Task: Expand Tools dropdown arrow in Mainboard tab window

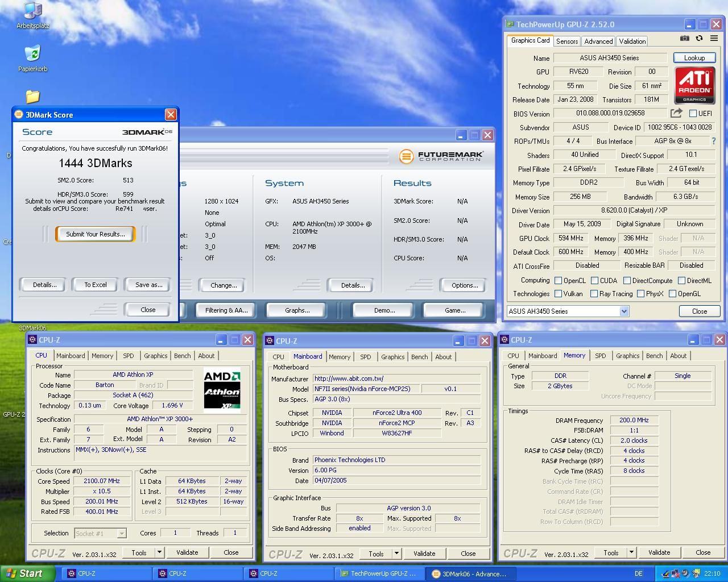Action: pyautogui.click(x=396, y=553)
